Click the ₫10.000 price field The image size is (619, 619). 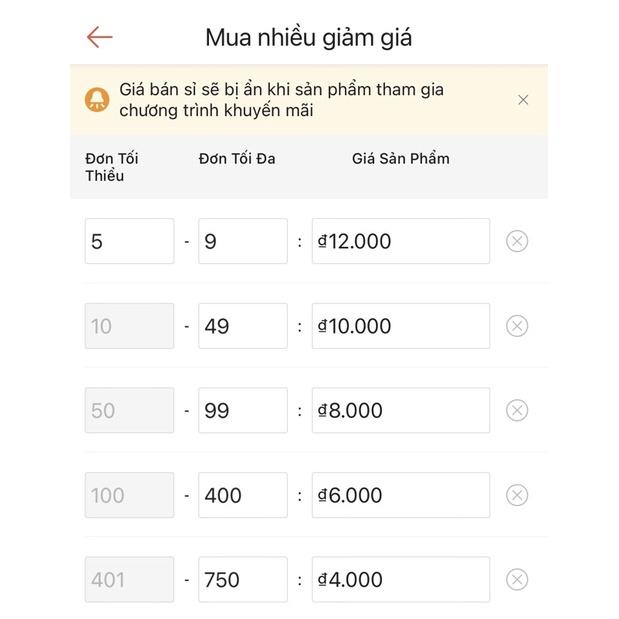(x=400, y=326)
